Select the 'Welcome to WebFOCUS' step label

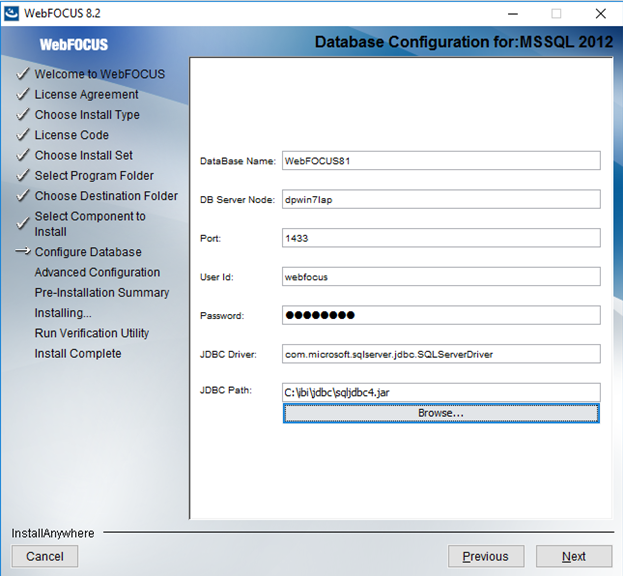[x=99, y=74]
